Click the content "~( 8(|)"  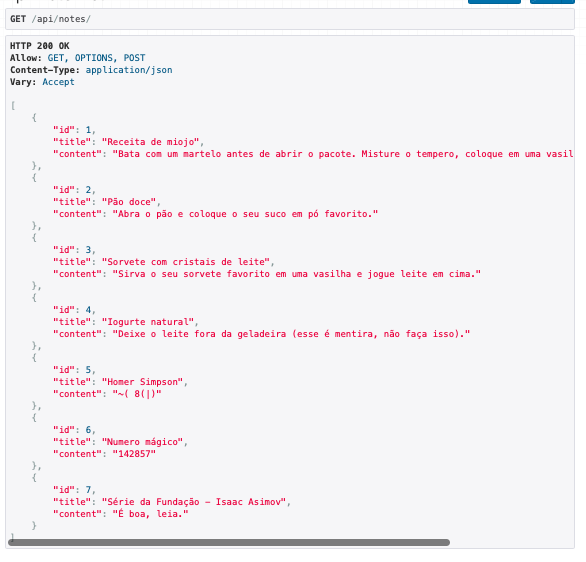(x=137, y=394)
